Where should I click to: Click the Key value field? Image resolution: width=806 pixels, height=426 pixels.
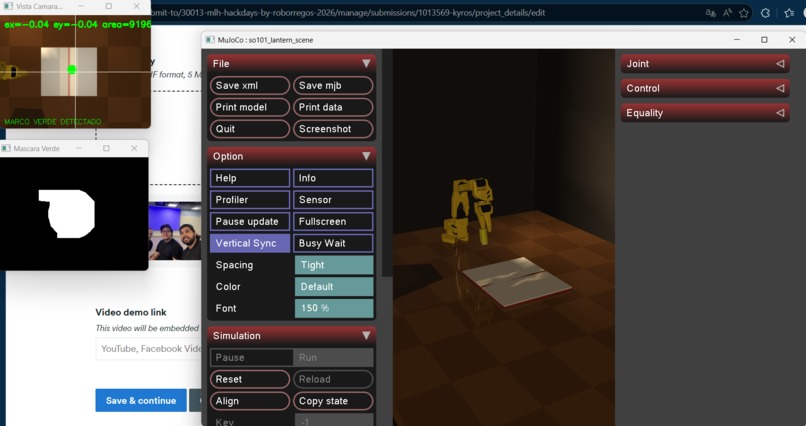coord(334,421)
